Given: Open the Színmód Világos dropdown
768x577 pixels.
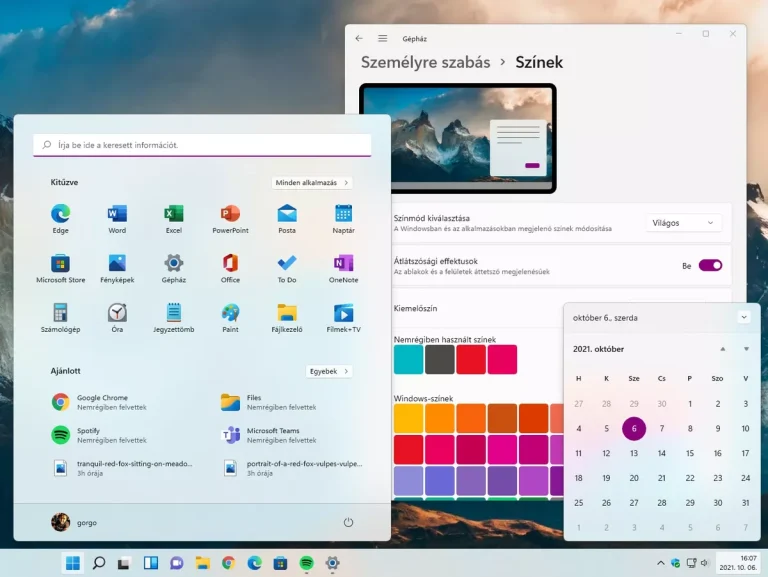Looking at the screenshot, I should pos(683,223).
